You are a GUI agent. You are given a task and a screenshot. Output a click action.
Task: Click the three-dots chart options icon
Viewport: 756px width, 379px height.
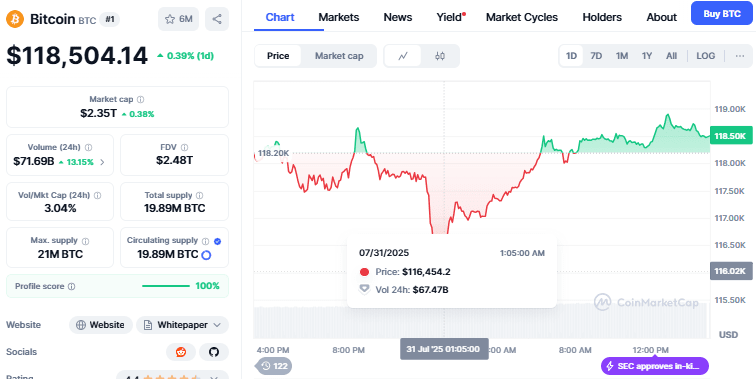(740, 56)
